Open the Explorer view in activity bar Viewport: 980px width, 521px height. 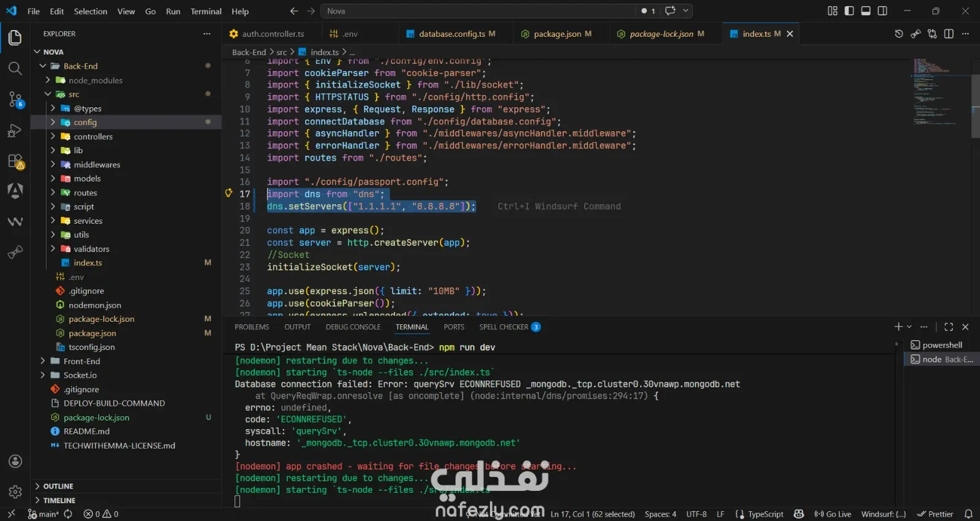pyautogui.click(x=15, y=38)
